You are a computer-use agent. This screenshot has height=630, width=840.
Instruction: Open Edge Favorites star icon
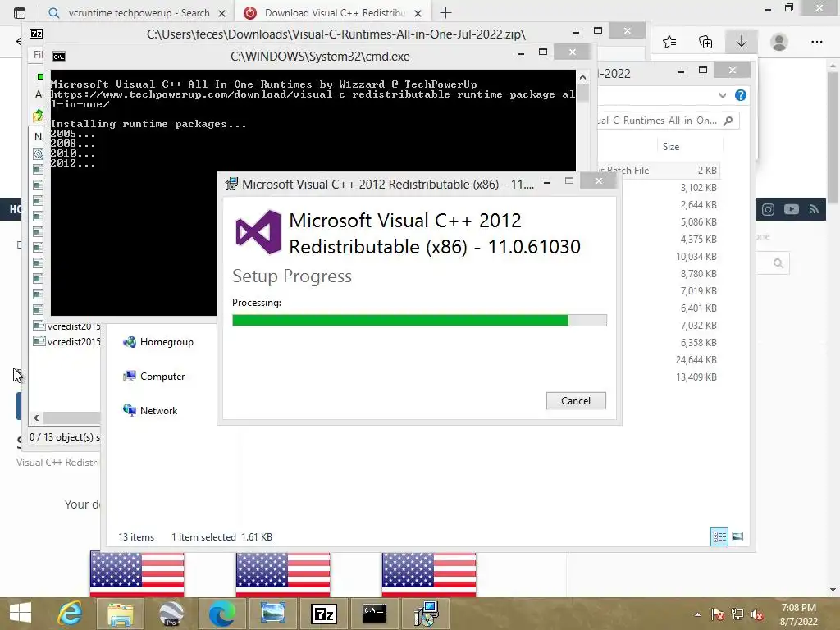[669, 42]
